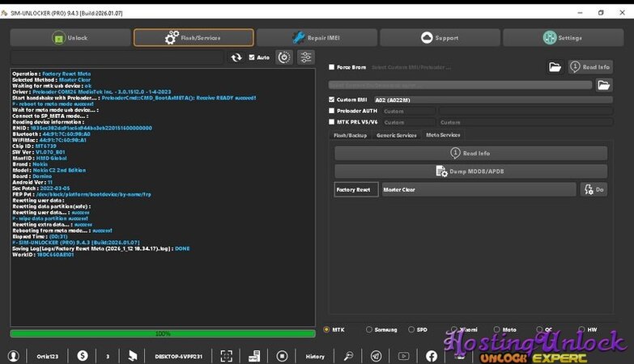This screenshot has height=364, width=634.
Task: Uncheck the Custom EMI checkbox
Action: (332, 99)
